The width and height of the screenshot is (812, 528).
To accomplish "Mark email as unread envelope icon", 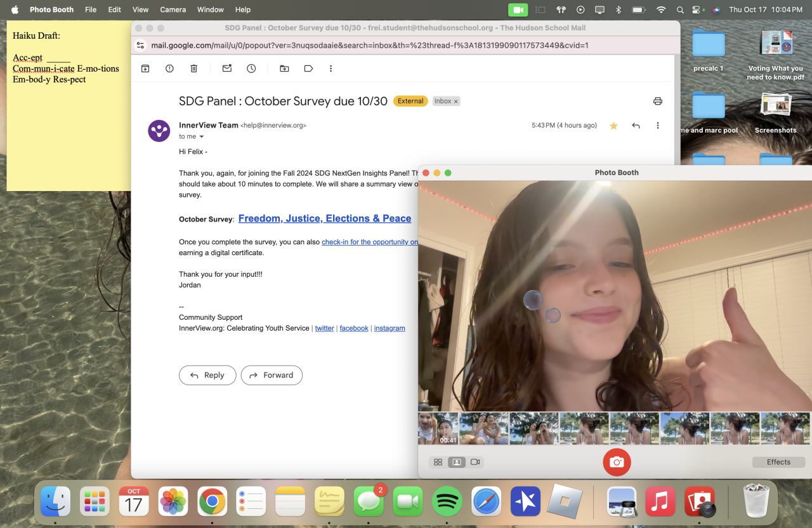I will pyautogui.click(x=226, y=69).
